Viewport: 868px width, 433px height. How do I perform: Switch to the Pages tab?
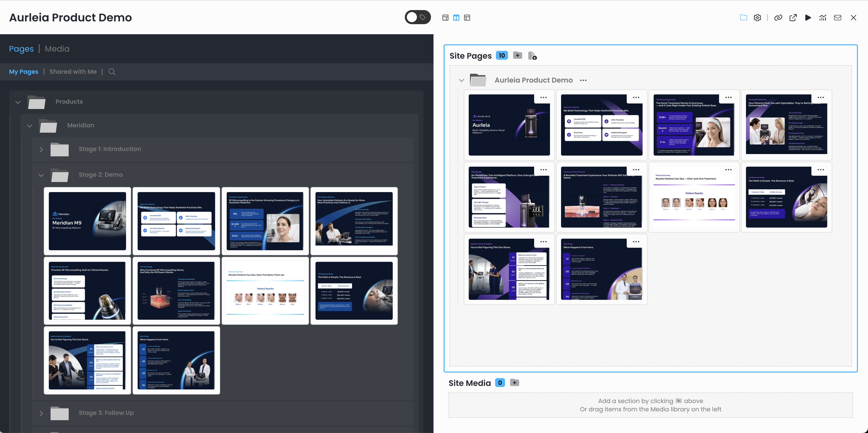point(21,49)
